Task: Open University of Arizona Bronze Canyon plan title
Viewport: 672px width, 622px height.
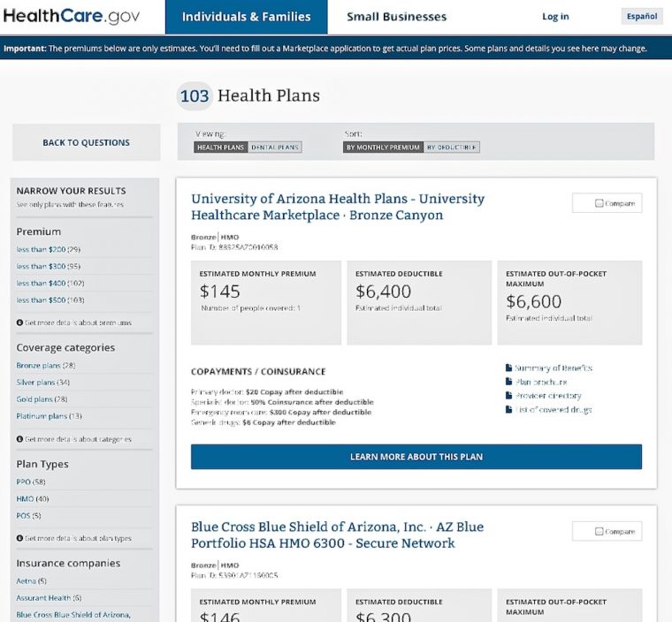Action: [338, 207]
